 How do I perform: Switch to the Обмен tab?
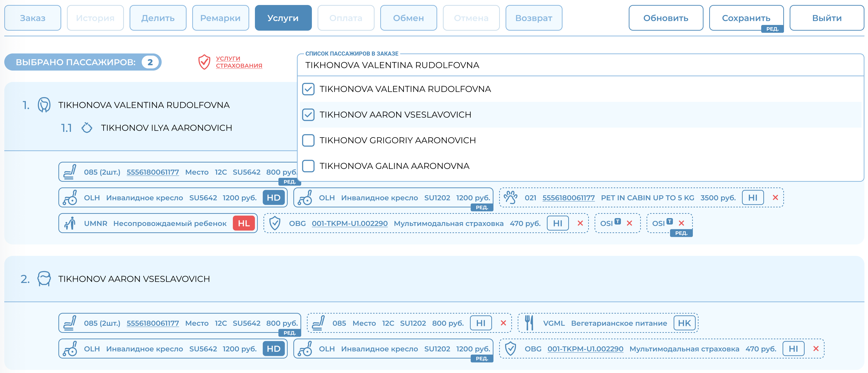[408, 18]
